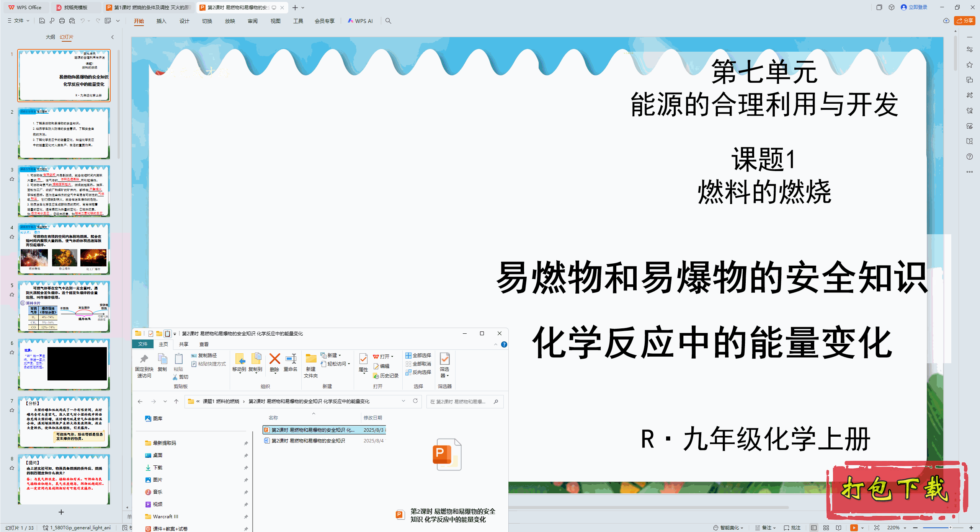Click the zoom slider in status bar
This screenshot has height=532, width=980.
pyautogui.click(x=951, y=528)
